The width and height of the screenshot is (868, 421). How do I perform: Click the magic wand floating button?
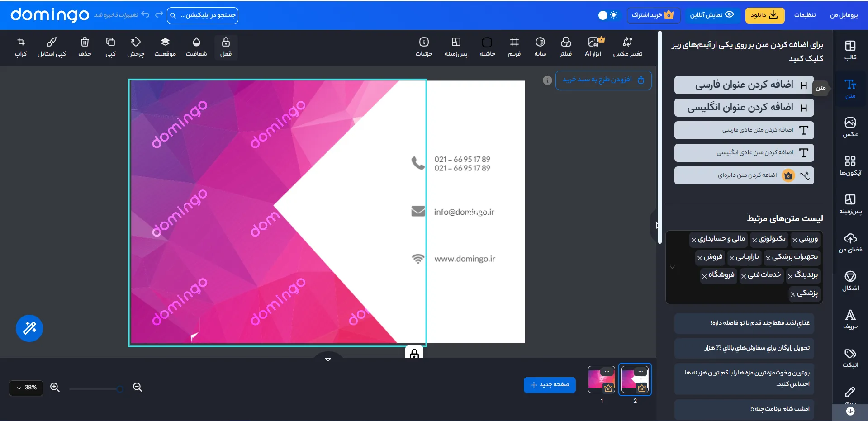[29, 328]
